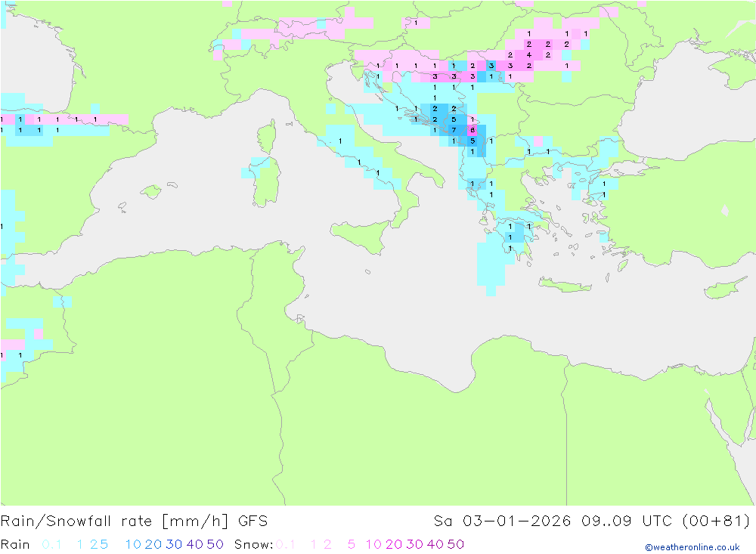
Task: Click the pink snow cell labeled 4
Action: coord(529,55)
